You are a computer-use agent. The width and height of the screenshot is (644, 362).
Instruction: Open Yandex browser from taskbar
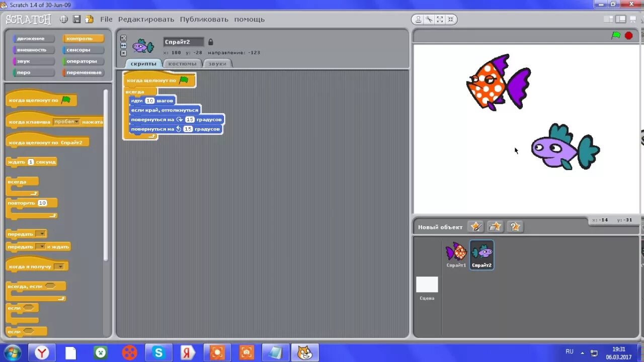(42, 352)
